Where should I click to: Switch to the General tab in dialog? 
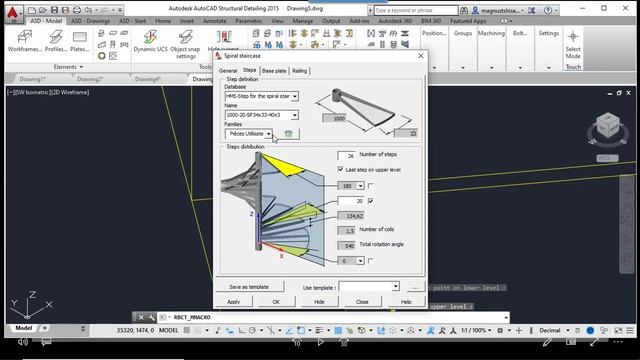[228, 71]
